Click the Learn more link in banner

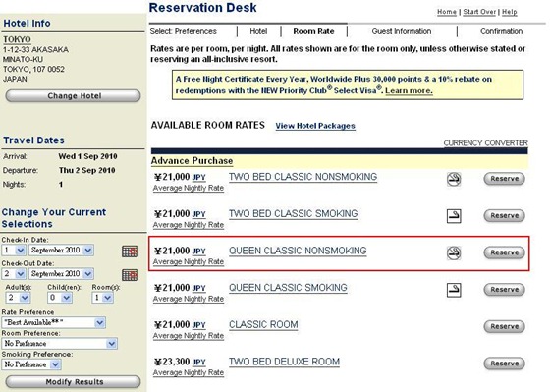(x=409, y=91)
